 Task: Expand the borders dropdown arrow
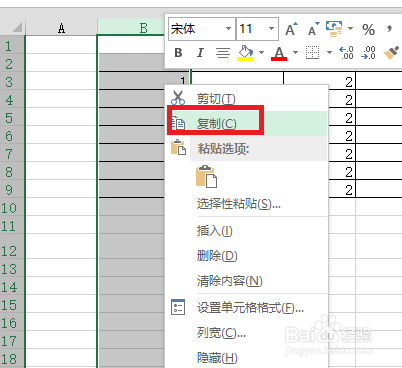click(329, 52)
